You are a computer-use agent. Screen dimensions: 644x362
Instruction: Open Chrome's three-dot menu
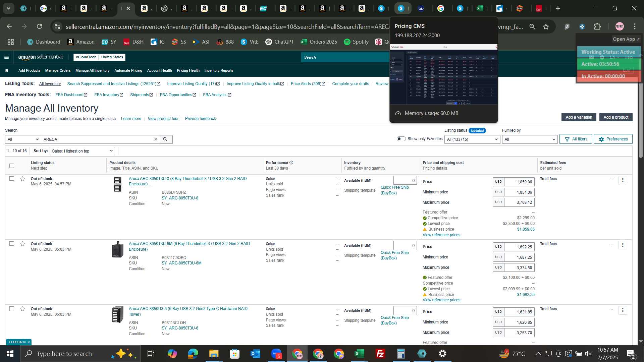[635, 26]
